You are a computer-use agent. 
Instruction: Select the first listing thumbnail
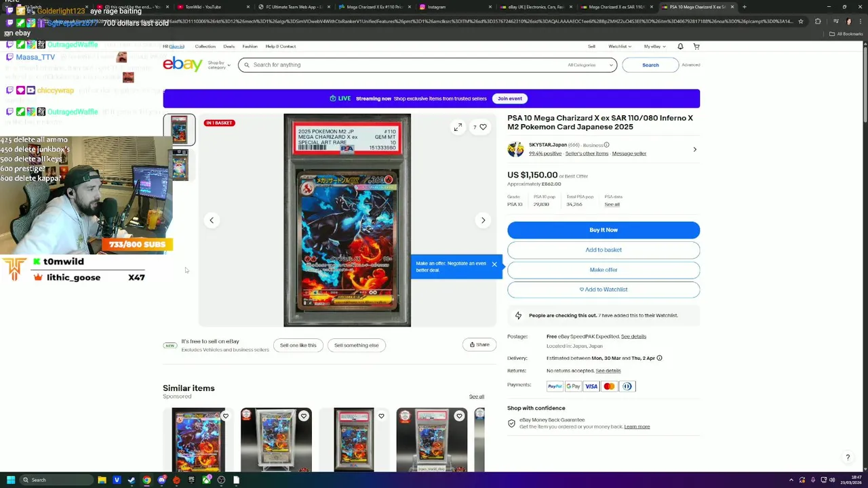point(179,129)
